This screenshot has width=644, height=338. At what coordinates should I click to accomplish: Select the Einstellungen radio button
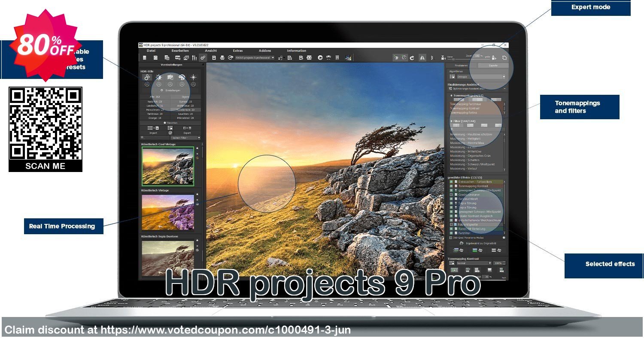162,91
